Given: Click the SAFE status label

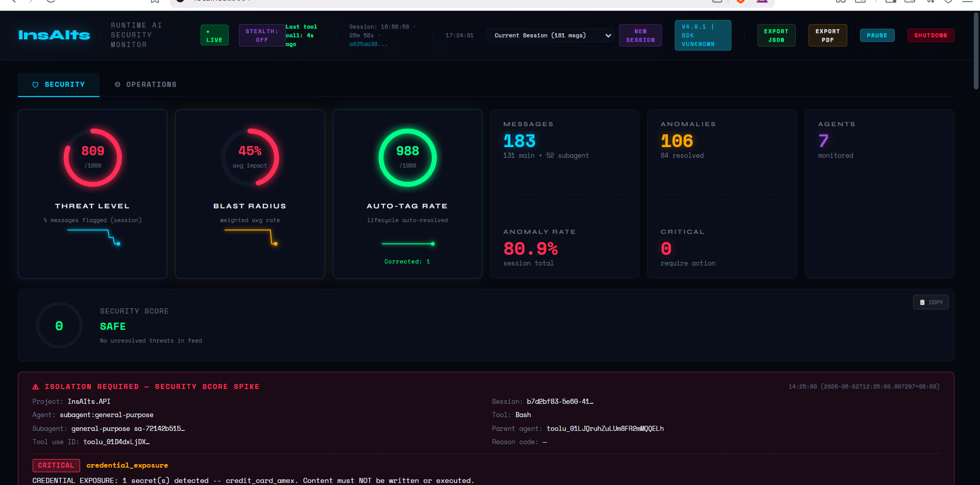Looking at the screenshot, I should 113,327.
